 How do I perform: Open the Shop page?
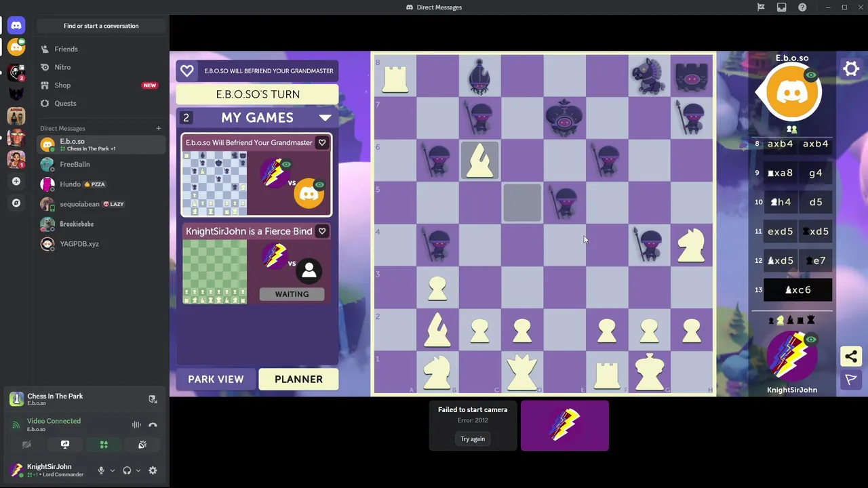pyautogui.click(x=101, y=85)
